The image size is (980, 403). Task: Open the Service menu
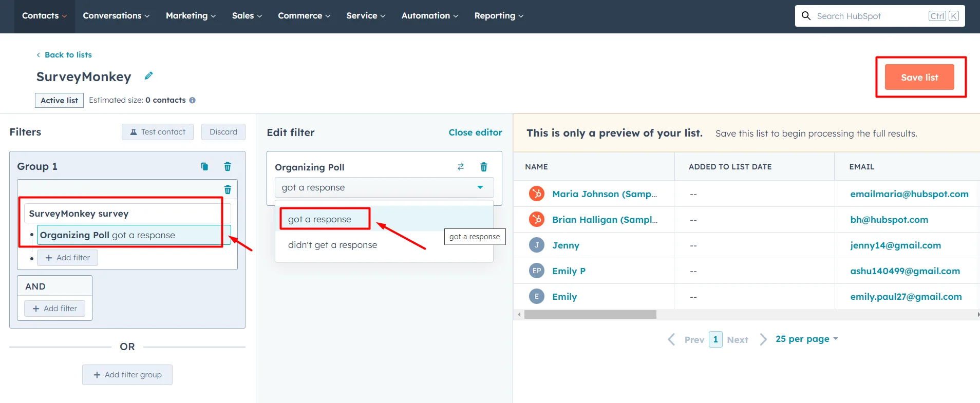coord(366,16)
